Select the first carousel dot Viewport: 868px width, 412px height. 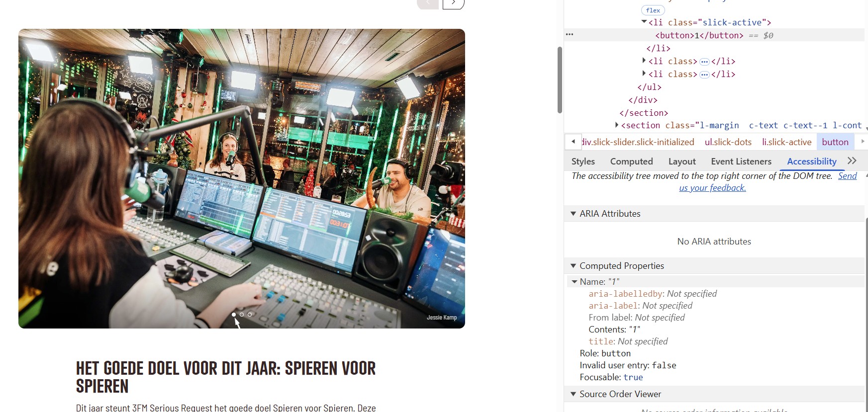[x=234, y=315]
